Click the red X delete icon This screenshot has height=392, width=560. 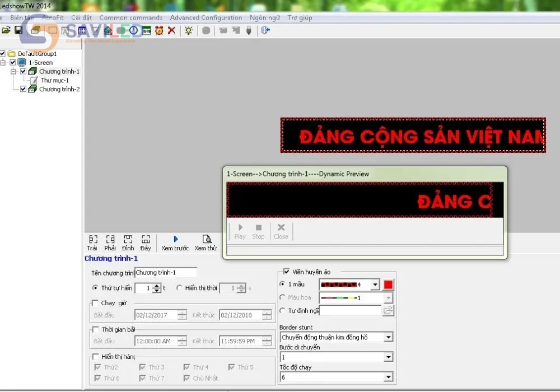[x=171, y=30]
